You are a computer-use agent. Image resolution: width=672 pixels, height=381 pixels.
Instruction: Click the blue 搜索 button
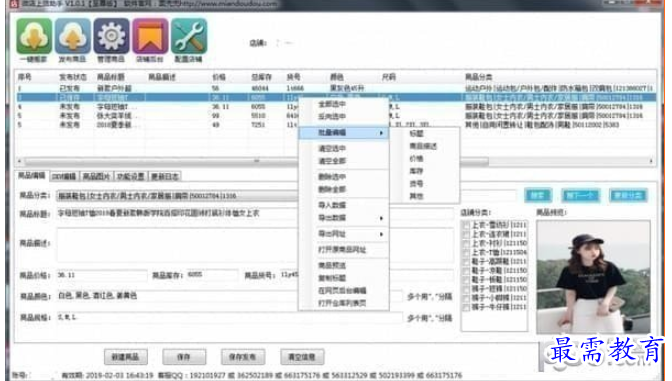click(x=538, y=195)
